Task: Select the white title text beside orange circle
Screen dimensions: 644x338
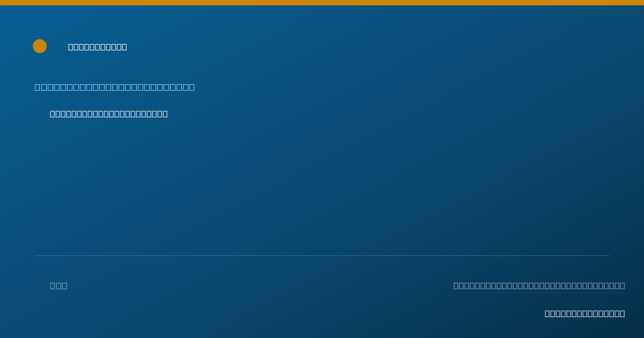Action: pos(98,47)
